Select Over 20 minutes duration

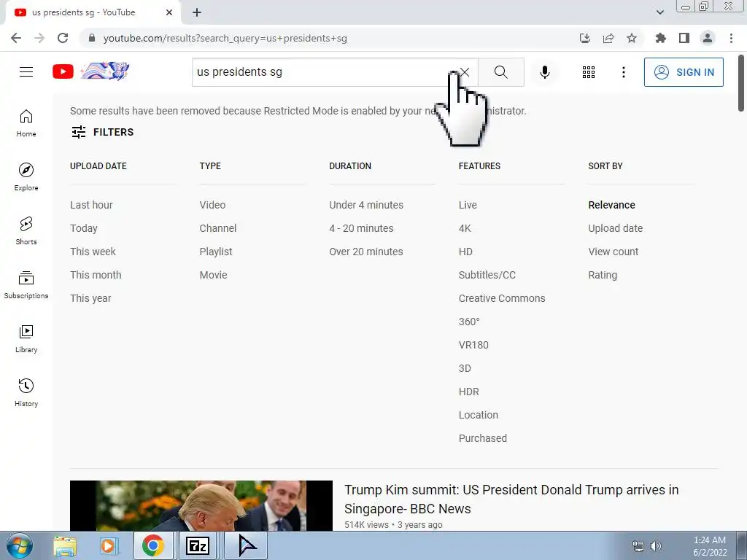[x=366, y=252]
